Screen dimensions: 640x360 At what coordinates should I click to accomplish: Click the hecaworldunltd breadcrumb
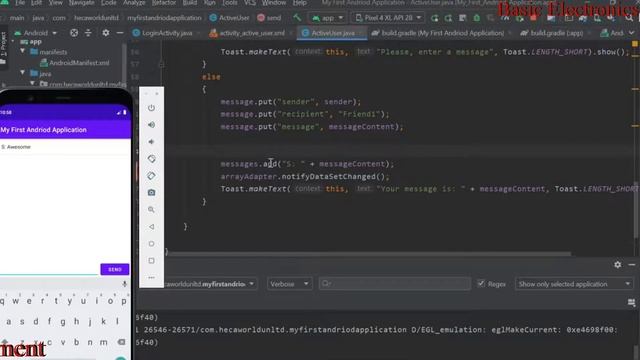(96, 18)
